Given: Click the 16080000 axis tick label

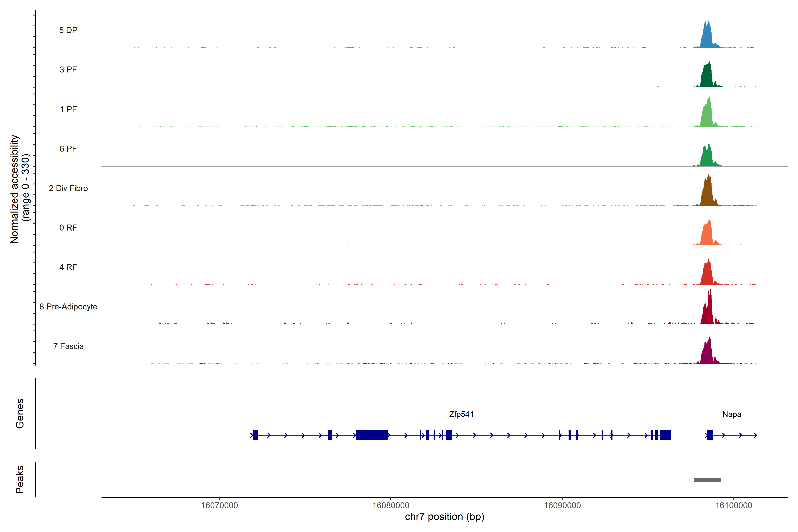Looking at the screenshot, I should coord(391,506).
